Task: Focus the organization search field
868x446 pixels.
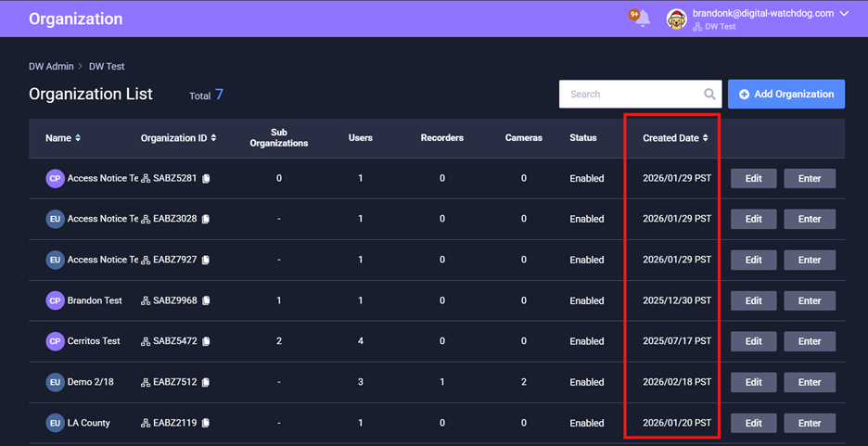Action: (631, 95)
